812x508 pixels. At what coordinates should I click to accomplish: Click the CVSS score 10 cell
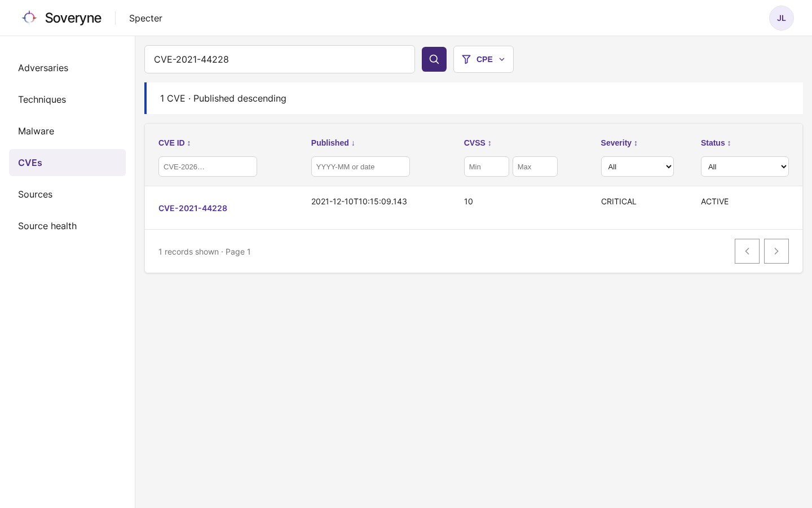tap(469, 202)
